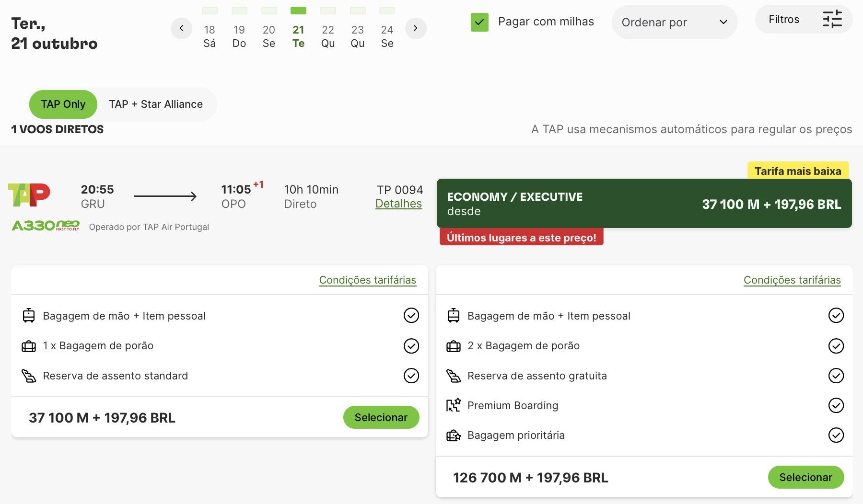This screenshot has height=504, width=863.
Task: Click the priority baggage icon
Action: pyautogui.click(x=453, y=435)
